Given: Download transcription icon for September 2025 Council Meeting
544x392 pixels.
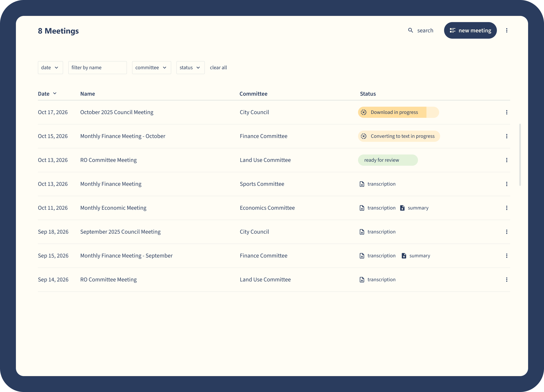Looking at the screenshot, I should (x=362, y=232).
